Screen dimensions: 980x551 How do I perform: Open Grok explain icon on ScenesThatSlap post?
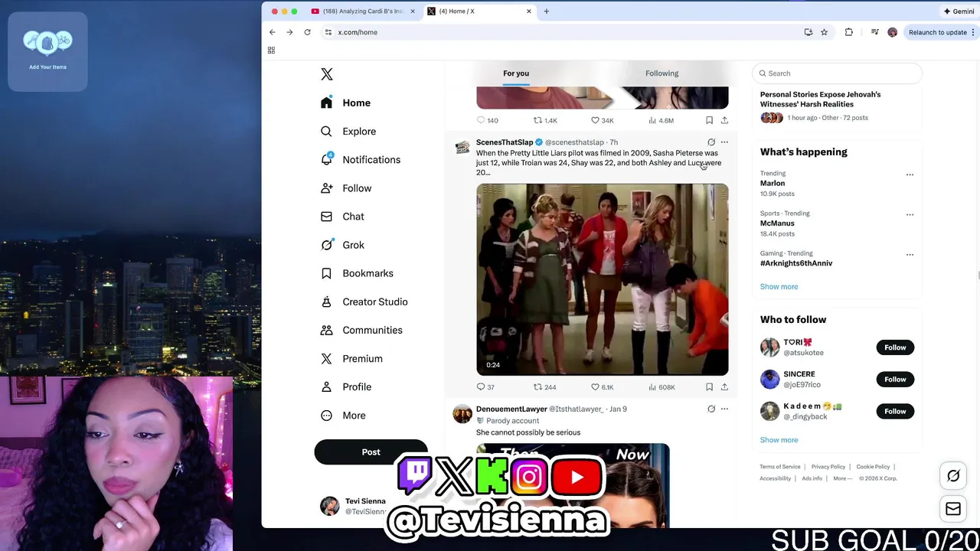coord(711,142)
